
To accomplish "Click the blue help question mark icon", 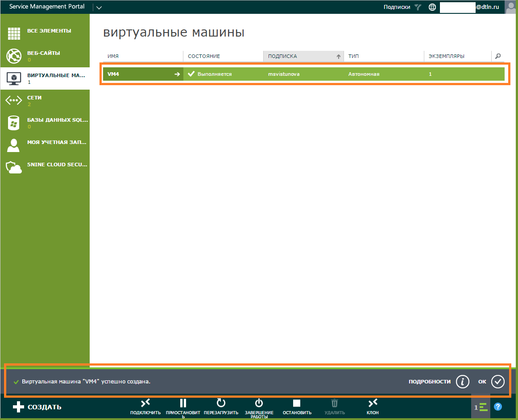I will [498, 407].
